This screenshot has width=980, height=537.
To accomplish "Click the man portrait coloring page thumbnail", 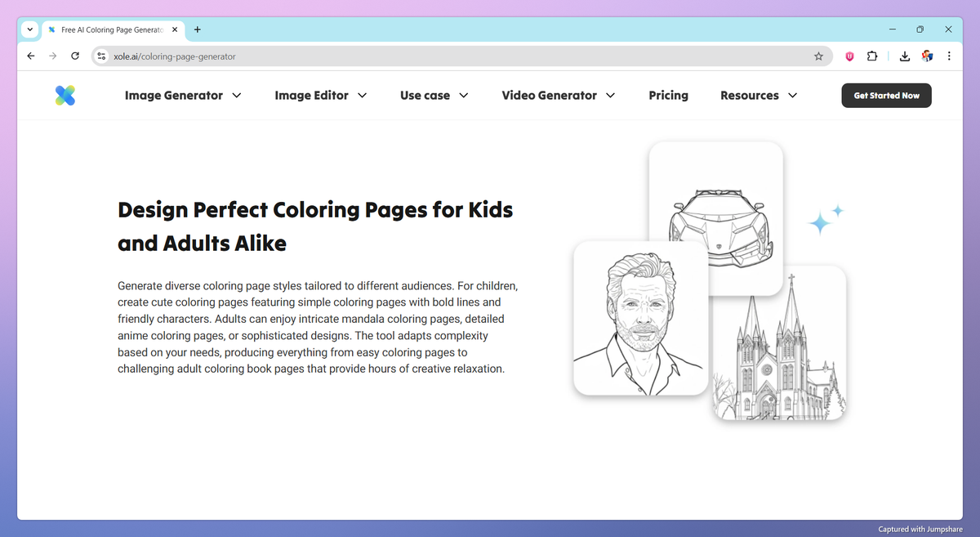I will point(640,318).
